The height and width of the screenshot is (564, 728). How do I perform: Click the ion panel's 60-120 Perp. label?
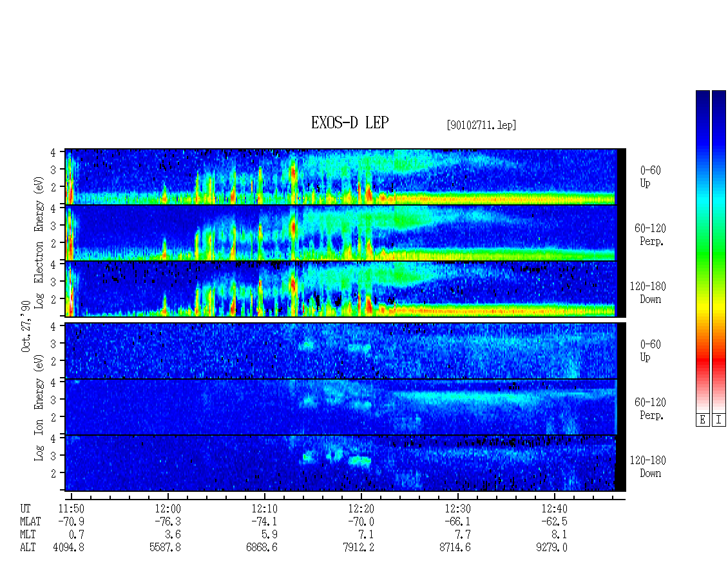click(x=650, y=409)
